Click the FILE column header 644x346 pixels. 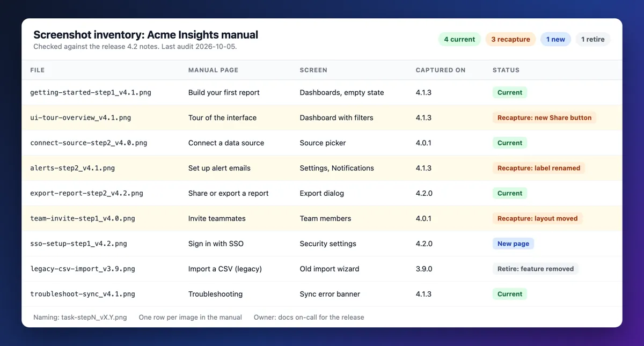tap(38, 70)
